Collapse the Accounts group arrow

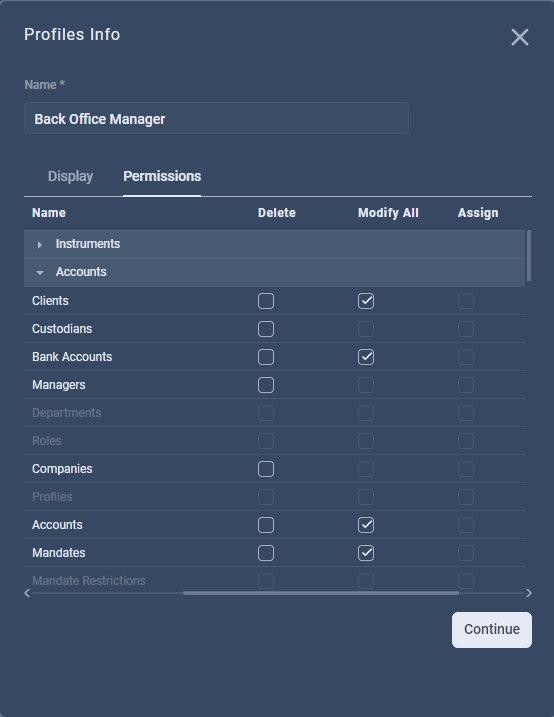pyautogui.click(x=40, y=273)
